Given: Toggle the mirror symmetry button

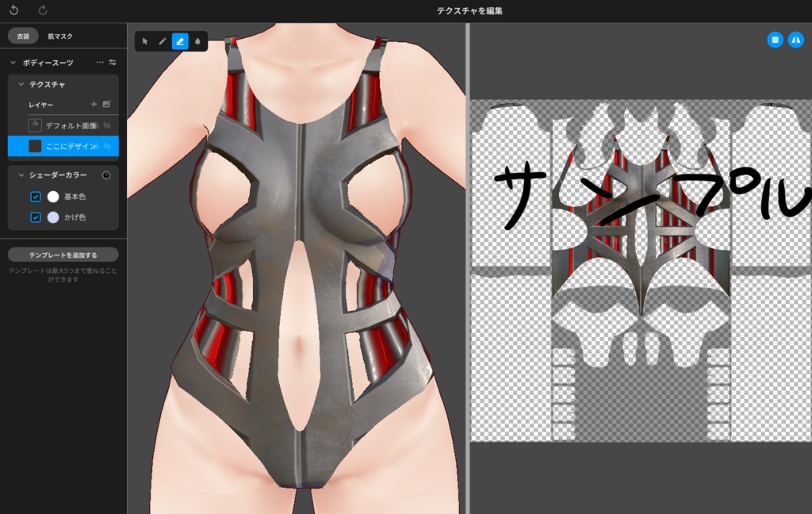Looking at the screenshot, I should tap(796, 40).
